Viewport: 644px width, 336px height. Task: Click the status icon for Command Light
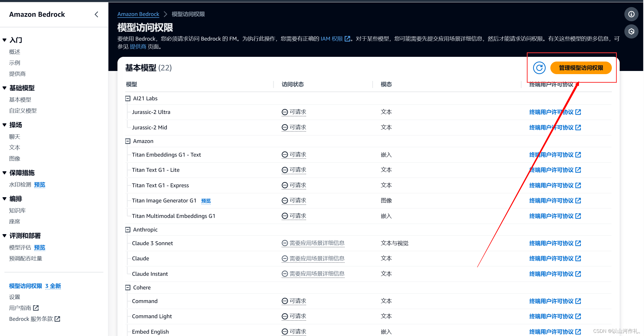[285, 316]
